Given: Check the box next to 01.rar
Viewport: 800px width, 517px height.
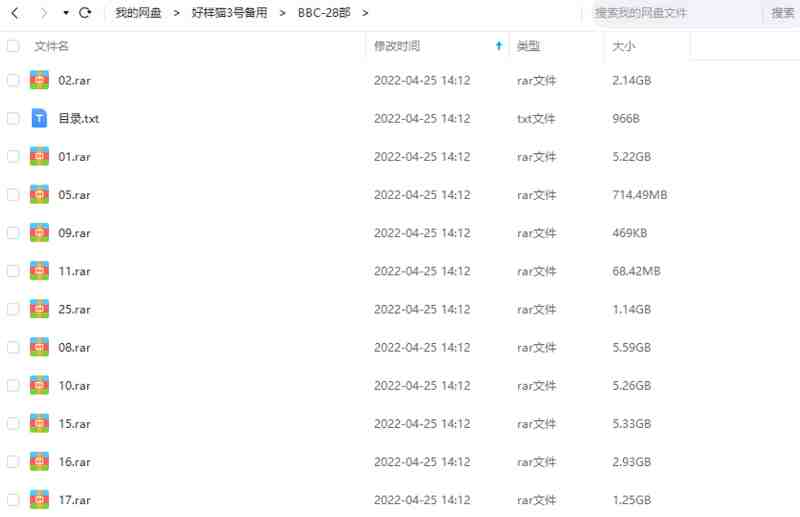Looking at the screenshot, I should pos(13,156).
